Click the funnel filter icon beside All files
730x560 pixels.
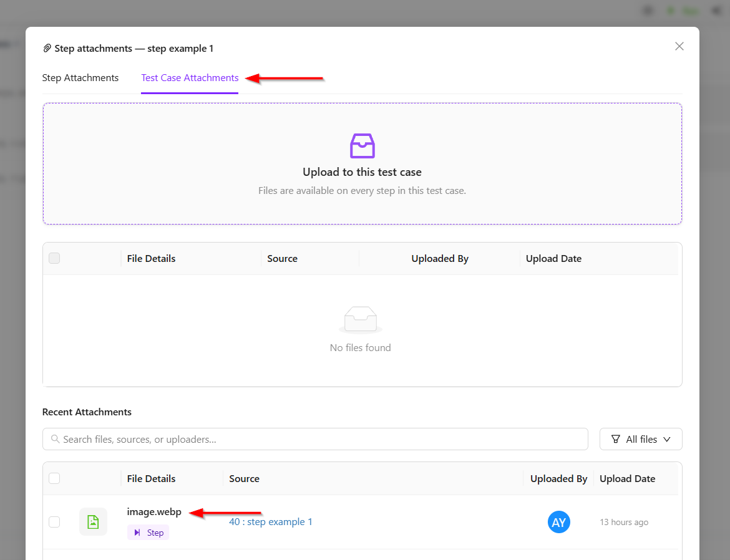click(615, 439)
